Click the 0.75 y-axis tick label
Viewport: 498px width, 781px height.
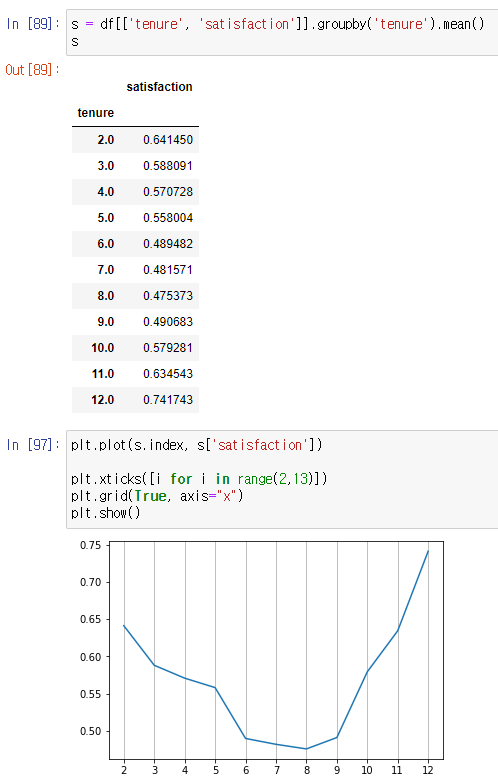coord(91,545)
